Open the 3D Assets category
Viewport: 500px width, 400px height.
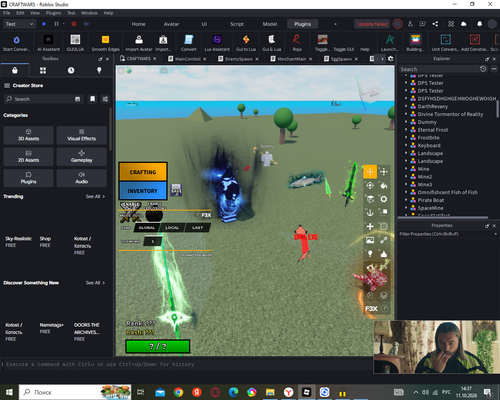pos(28,135)
